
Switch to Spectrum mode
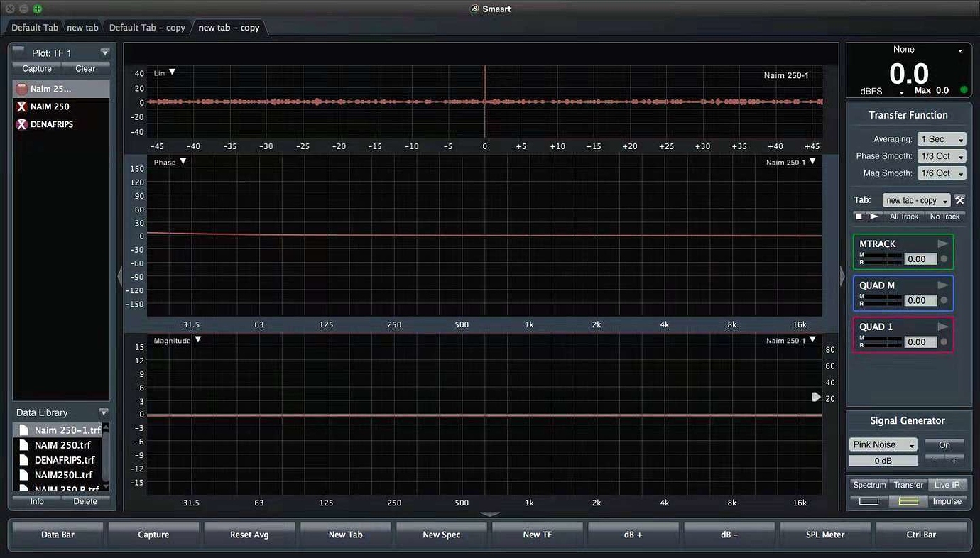click(869, 485)
